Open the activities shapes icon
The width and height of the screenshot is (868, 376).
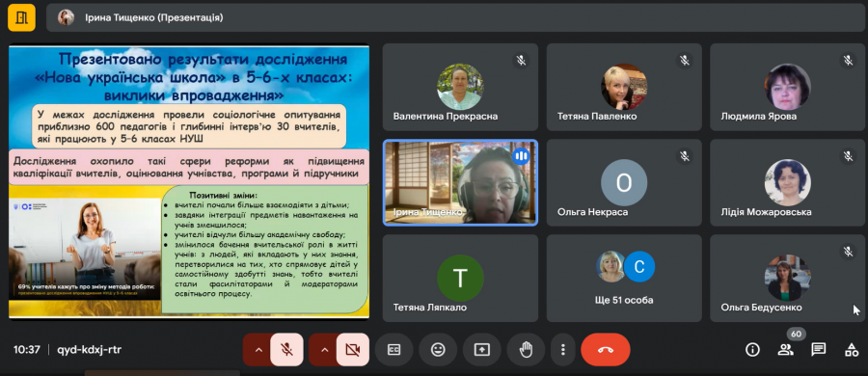852,349
